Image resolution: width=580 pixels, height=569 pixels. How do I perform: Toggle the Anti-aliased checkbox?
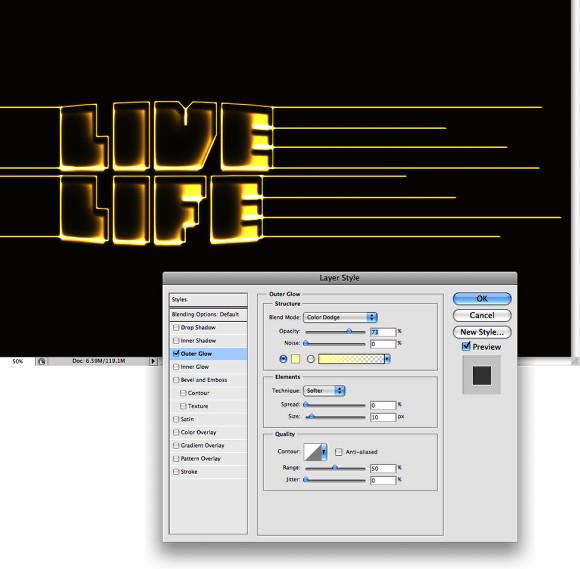(338, 452)
